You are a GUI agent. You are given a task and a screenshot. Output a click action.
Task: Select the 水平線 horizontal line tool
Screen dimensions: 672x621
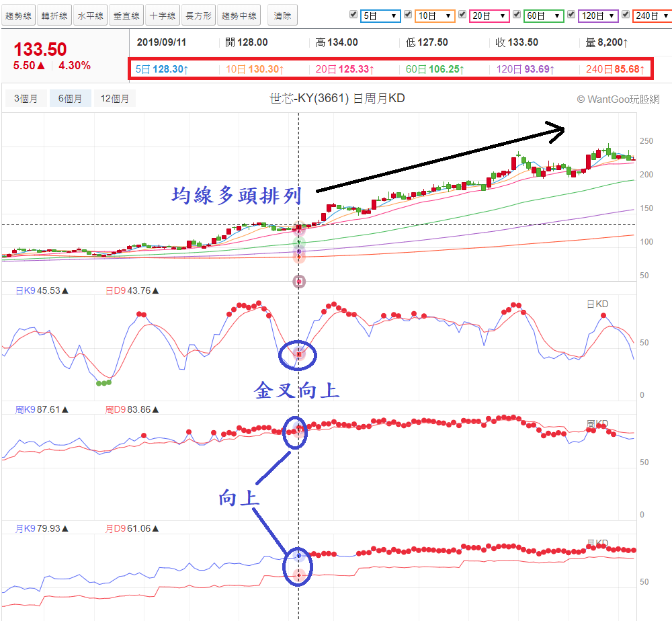click(x=90, y=15)
